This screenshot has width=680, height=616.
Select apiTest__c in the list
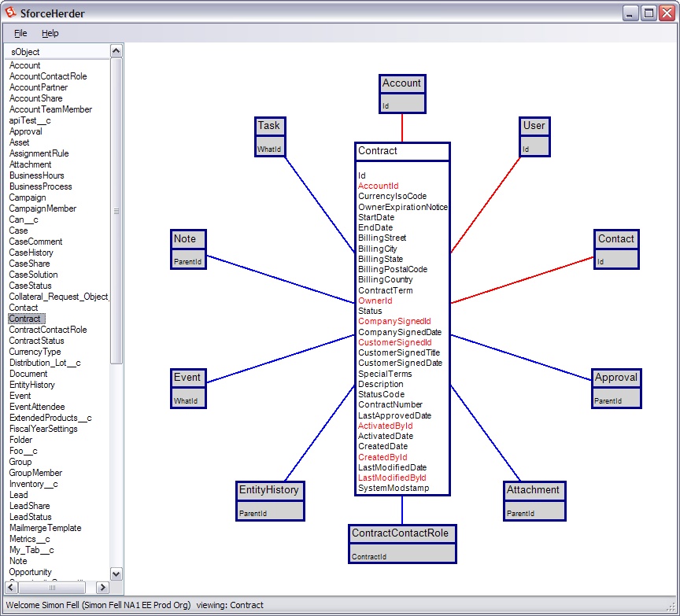[x=30, y=120]
